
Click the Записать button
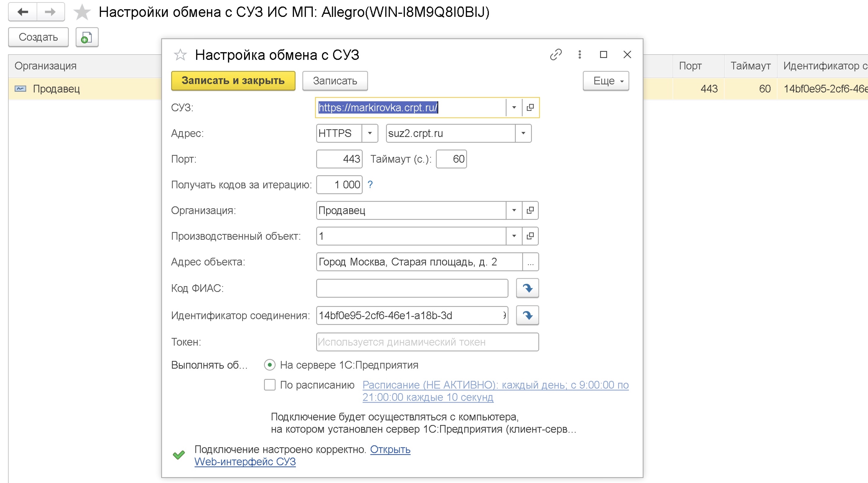pos(335,81)
